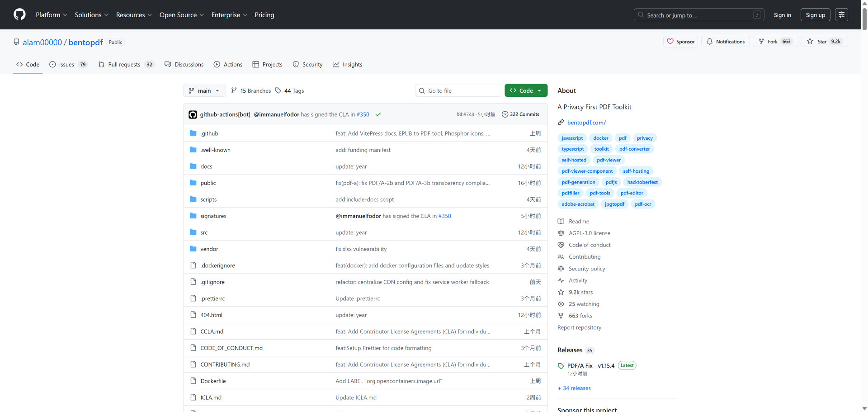Fork the repo using the fork icon
868x412 pixels.
pyautogui.click(x=761, y=41)
